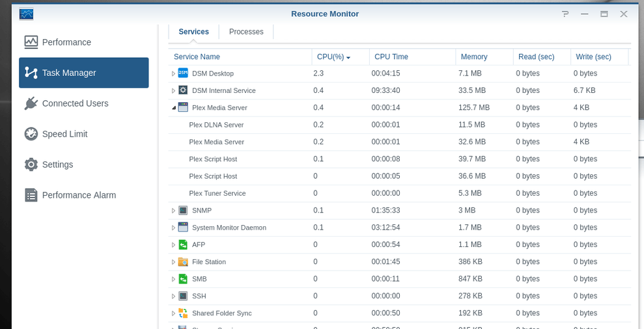Select Task Manager in the sidebar
The image size is (644, 329).
[x=84, y=73]
